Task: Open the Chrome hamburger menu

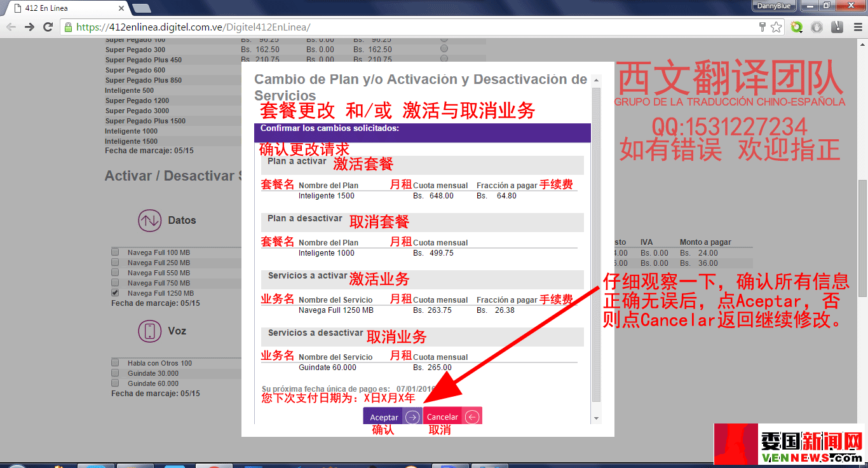Action: tap(858, 27)
